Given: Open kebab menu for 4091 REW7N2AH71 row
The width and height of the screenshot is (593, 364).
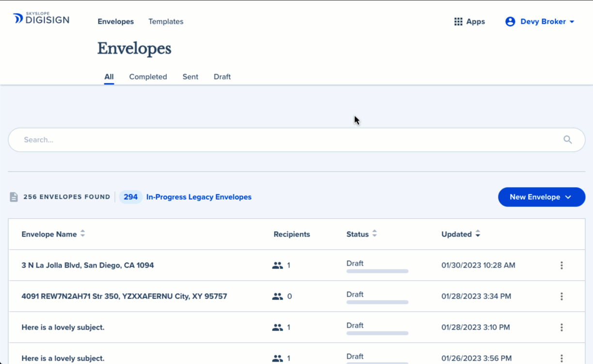Looking at the screenshot, I should tap(561, 296).
